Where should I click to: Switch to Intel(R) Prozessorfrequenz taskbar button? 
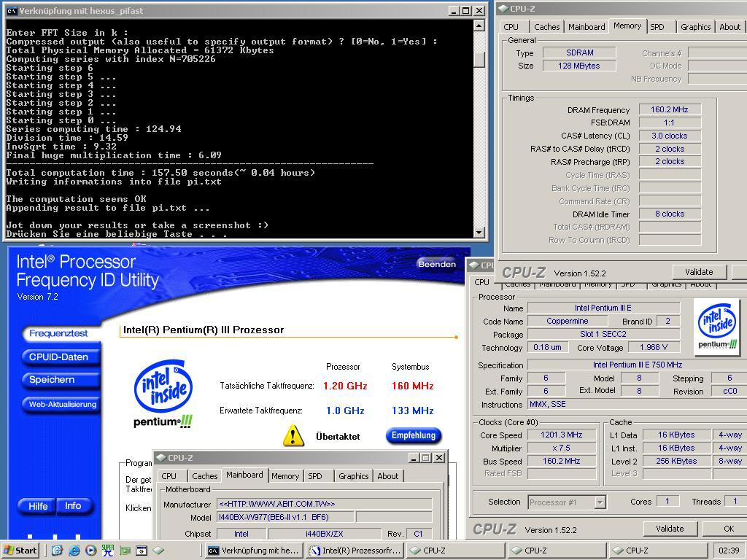point(355,551)
